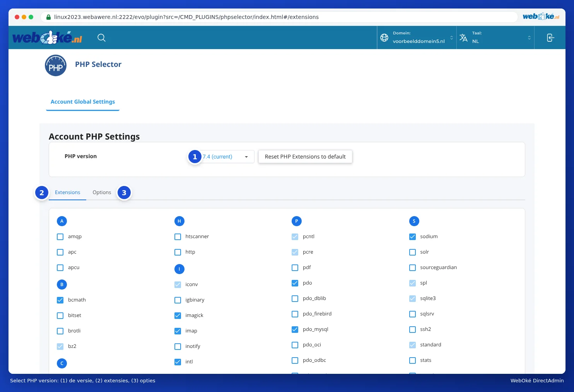Enable the ssh2 extension

pos(412,329)
